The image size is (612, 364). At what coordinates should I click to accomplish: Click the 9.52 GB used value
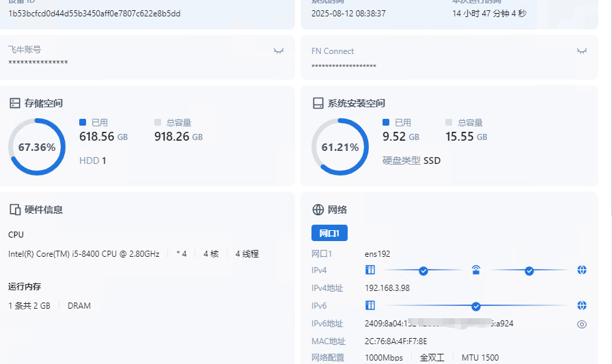[401, 137]
